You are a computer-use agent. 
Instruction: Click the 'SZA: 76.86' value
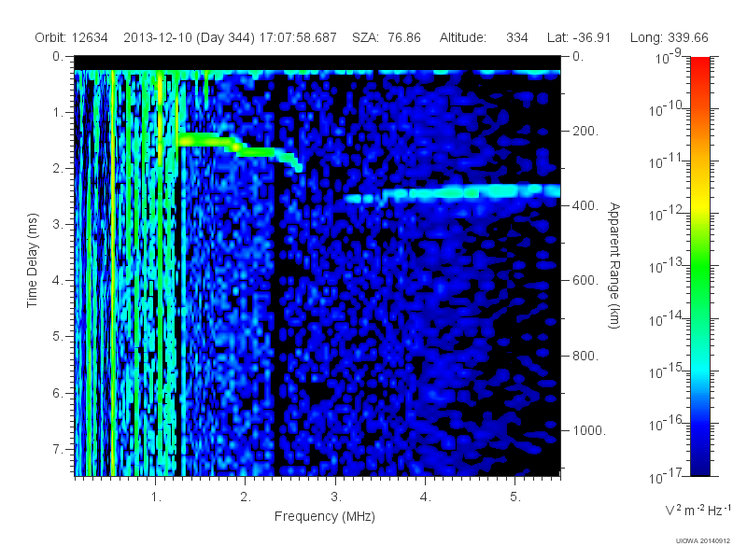tap(387, 37)
